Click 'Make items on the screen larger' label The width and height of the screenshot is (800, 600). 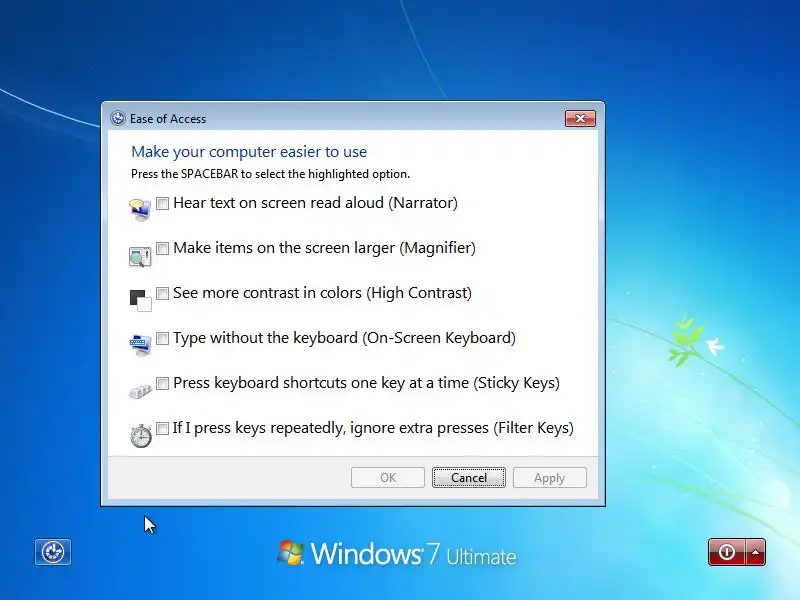(324, 248)
